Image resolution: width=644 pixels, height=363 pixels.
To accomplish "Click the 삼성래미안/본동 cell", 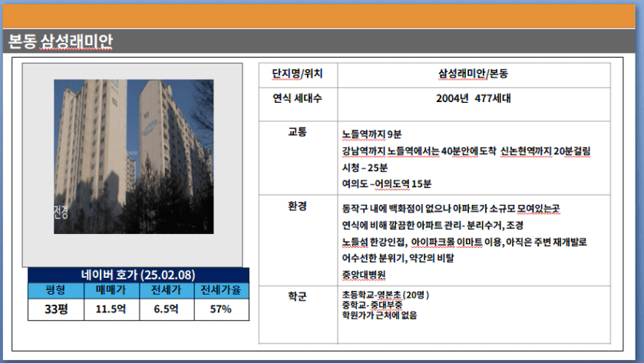I will (x=473, y=74).
